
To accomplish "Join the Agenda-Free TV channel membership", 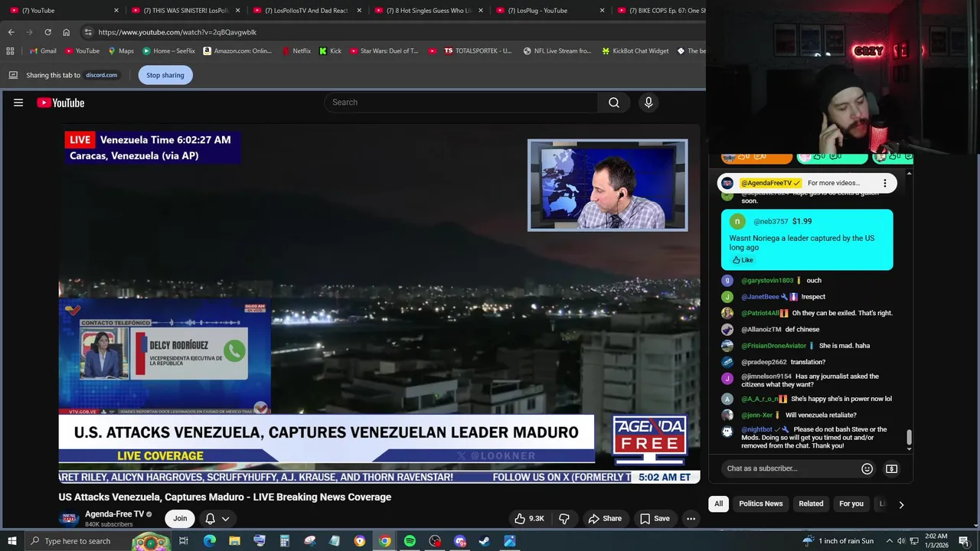I will coord(180,519).
